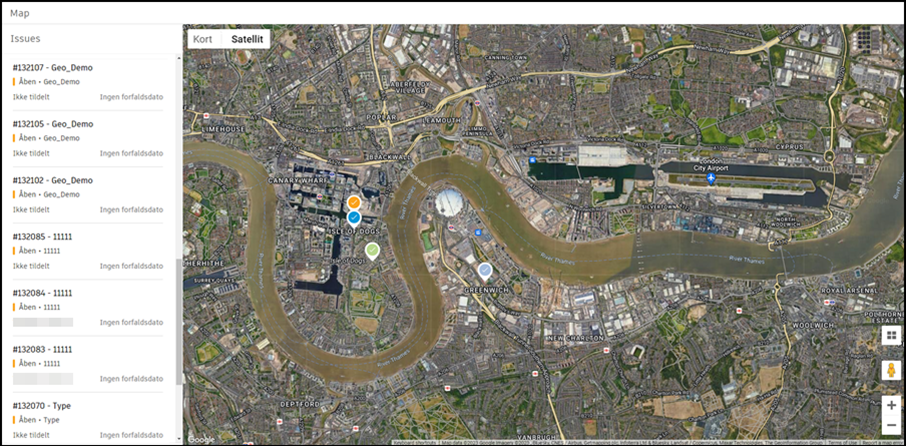Select the grey-blue issue pin near Greenwich
Viewport: 906px width, 446px height.
485,270
